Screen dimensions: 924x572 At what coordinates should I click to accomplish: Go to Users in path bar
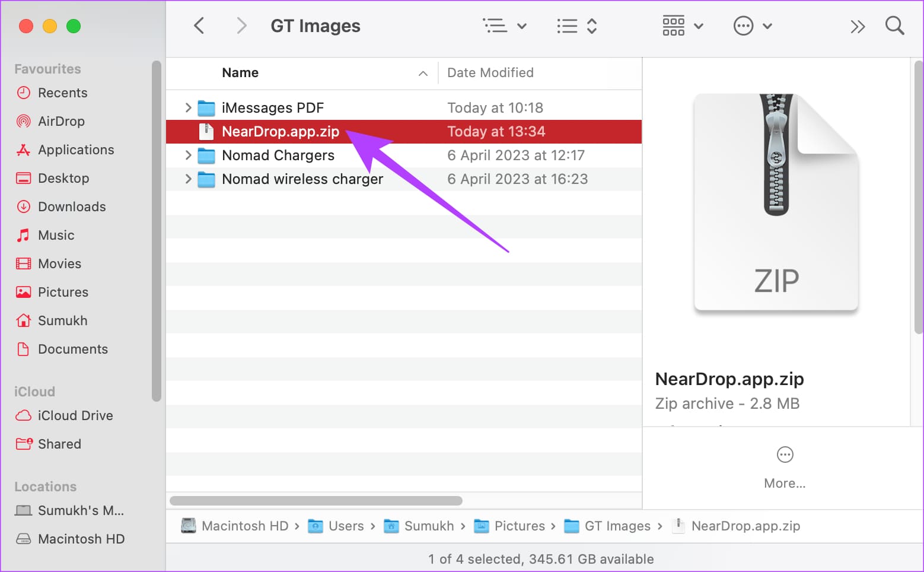click(336, 526)
